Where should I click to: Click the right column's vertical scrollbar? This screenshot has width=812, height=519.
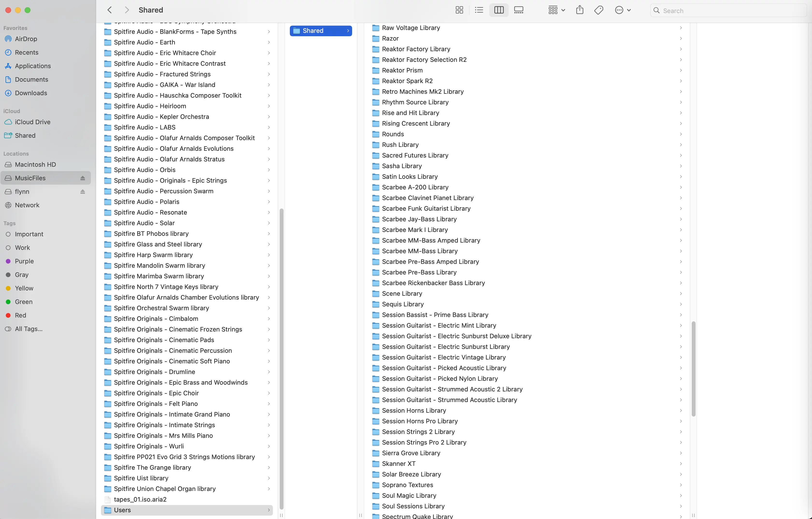pos(693,368)
